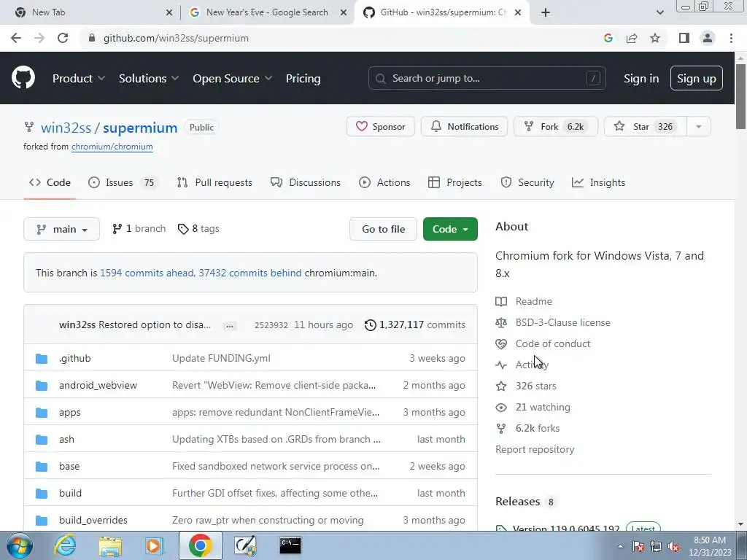Image resolution: width=747 pixels, height=560 pixels.
Task: Open the Chrome side panel icon
Action: [x=684, y=38]
